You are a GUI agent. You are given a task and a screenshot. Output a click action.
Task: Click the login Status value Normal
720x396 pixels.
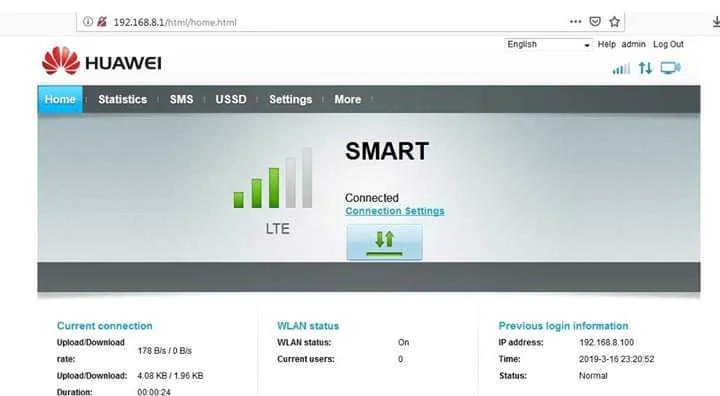(593, 375)
